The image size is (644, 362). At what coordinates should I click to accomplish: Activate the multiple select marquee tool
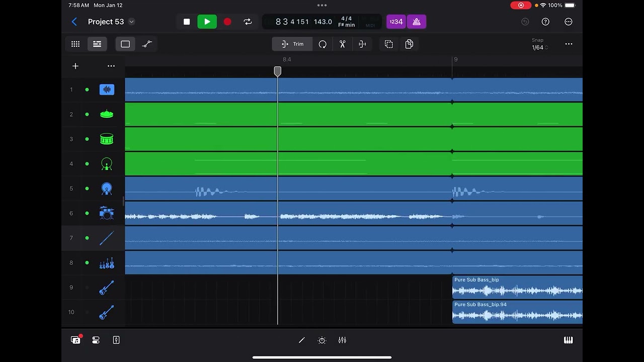[389, 44]
